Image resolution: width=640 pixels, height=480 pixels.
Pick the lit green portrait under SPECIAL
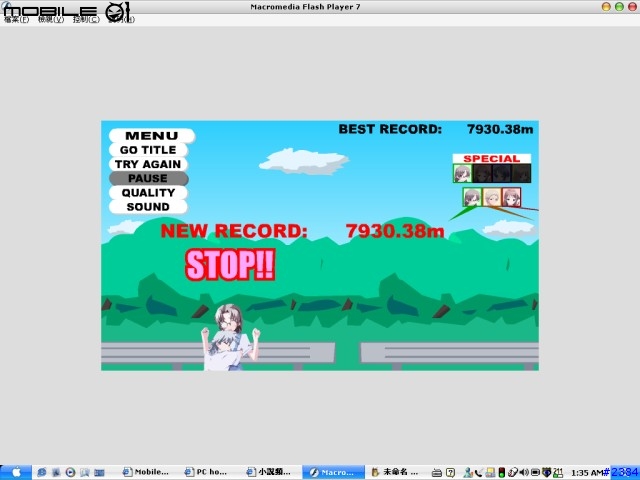point(462,173)
